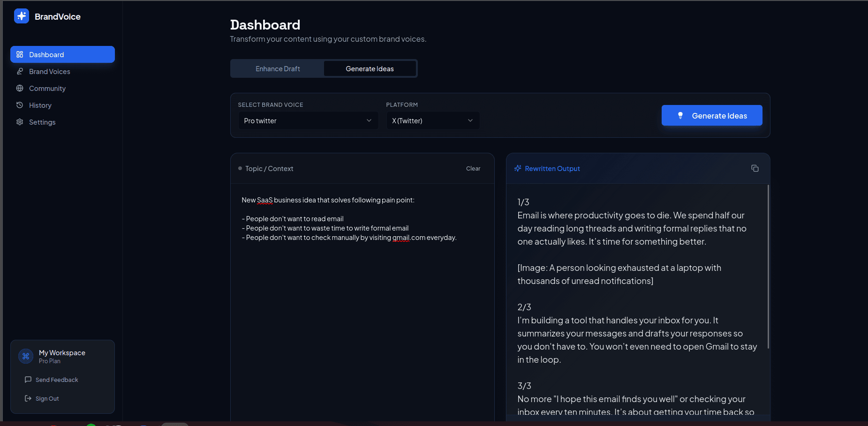Click the History clock icon
Image resolution: width=868 pixels, height=426 pixels.
20,105
